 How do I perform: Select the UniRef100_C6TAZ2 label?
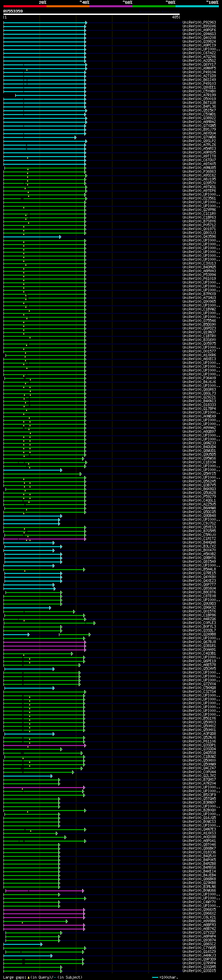click(x=199, y=53)
